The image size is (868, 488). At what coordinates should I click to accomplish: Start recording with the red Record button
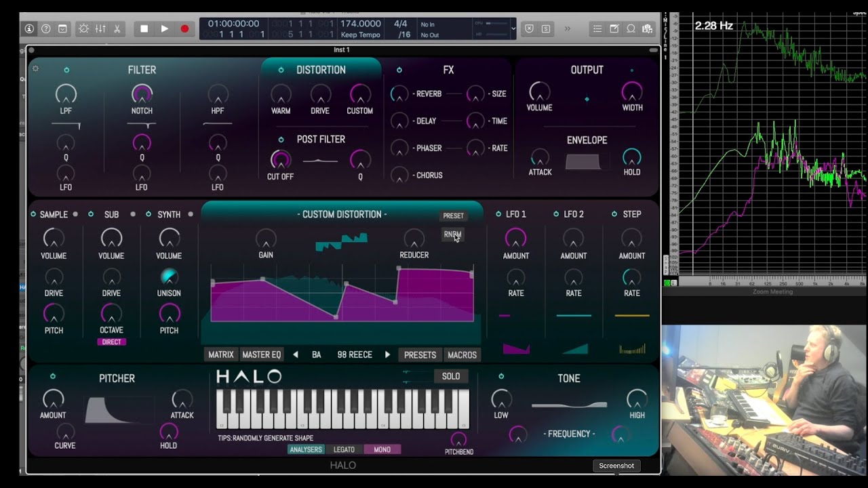pos(184,28)
